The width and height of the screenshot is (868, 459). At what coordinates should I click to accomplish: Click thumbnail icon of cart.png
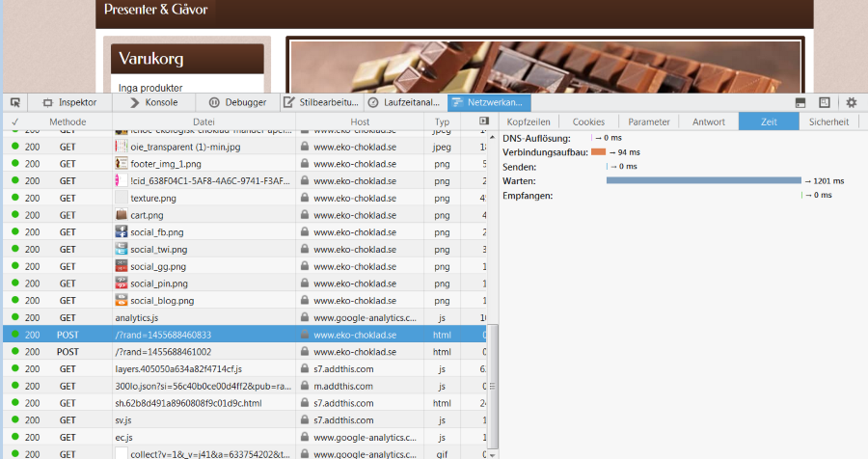122,215
